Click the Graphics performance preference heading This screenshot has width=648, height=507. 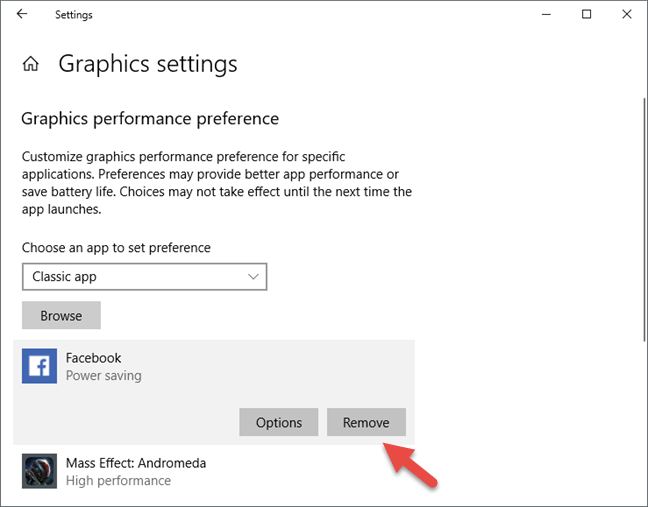150,119
